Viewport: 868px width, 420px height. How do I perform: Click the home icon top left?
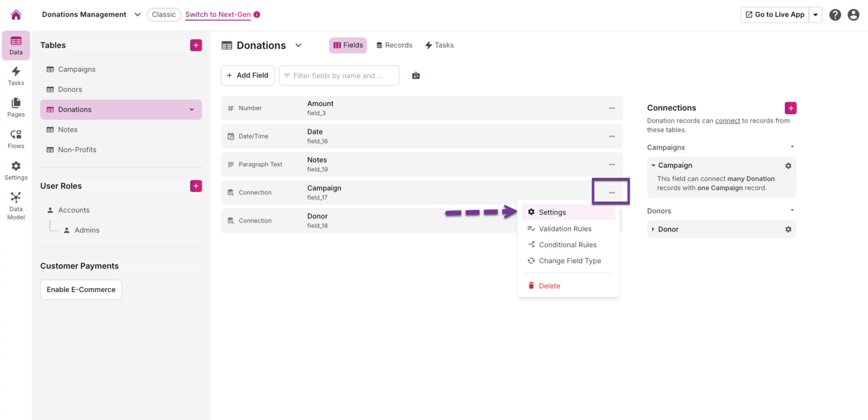(16, 14)
